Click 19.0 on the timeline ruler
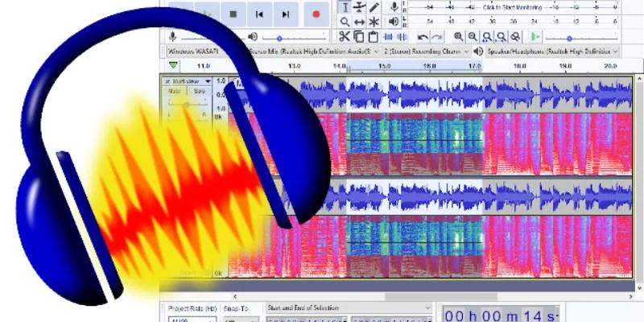The height and width of the screenshot is (322, 644). [x=565, y=66]
